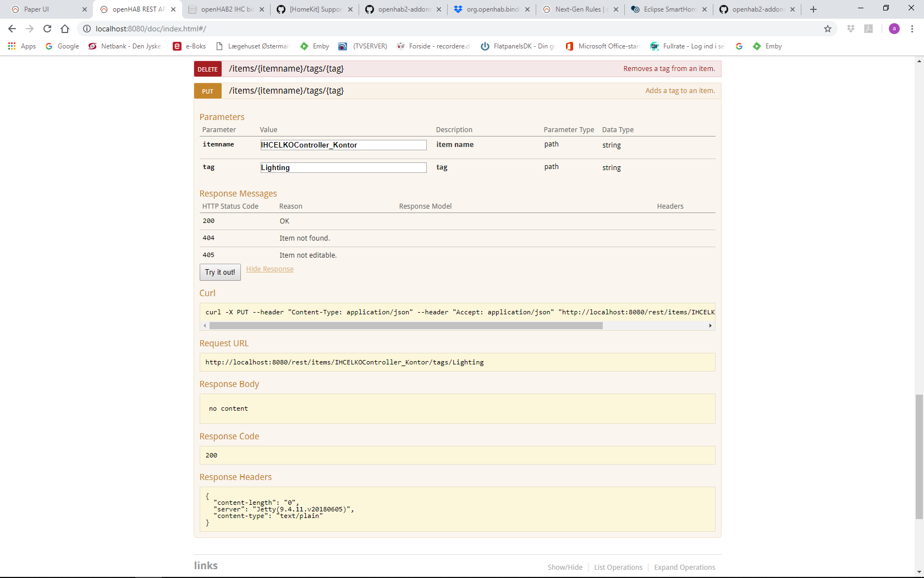Image resolution: width=924 pixels, height=578 pixels.
Task: Click the purple profile avatar icon
Action: click(x=894, y=29)
